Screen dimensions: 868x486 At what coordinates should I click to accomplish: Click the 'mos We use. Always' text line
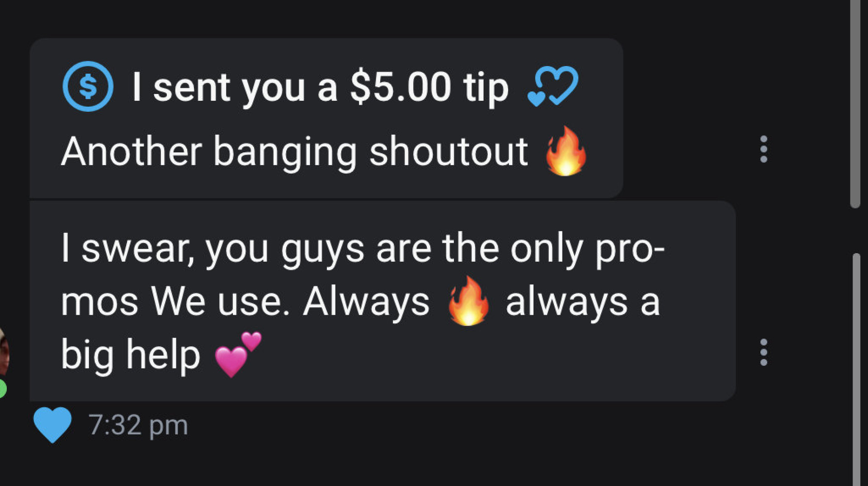pos(245,302)
